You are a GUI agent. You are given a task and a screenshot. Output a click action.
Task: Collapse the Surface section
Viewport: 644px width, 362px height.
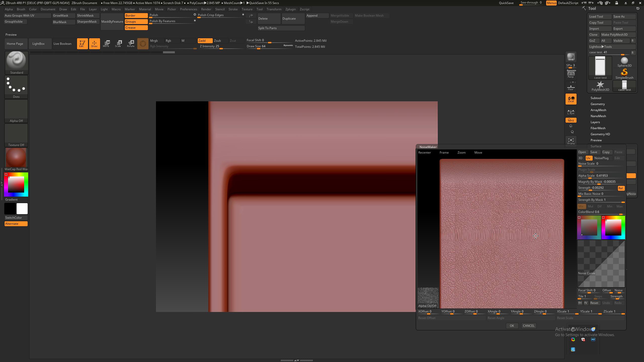(596, 146)
